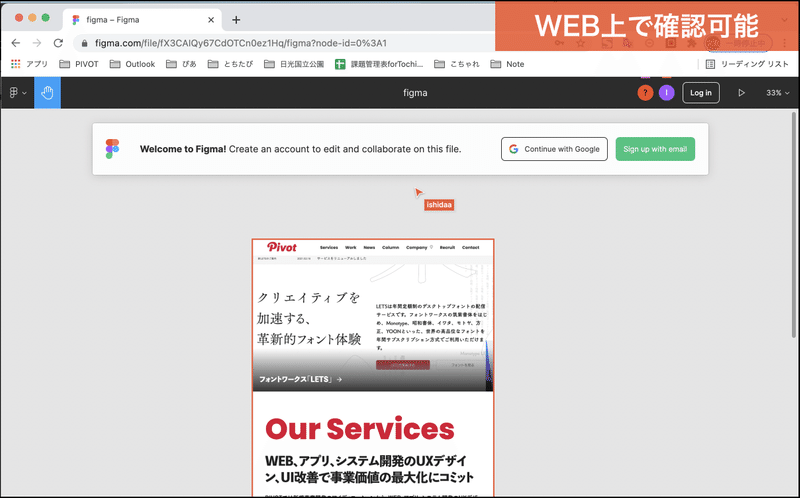
Task: Open the とちたび bookmark folder
Action: [x=230, y=64]
